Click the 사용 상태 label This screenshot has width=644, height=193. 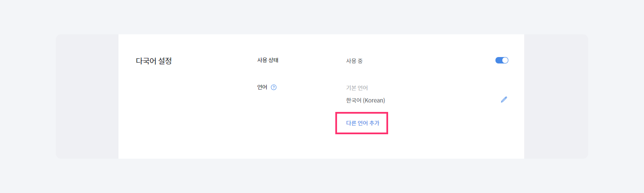point(267,60)
